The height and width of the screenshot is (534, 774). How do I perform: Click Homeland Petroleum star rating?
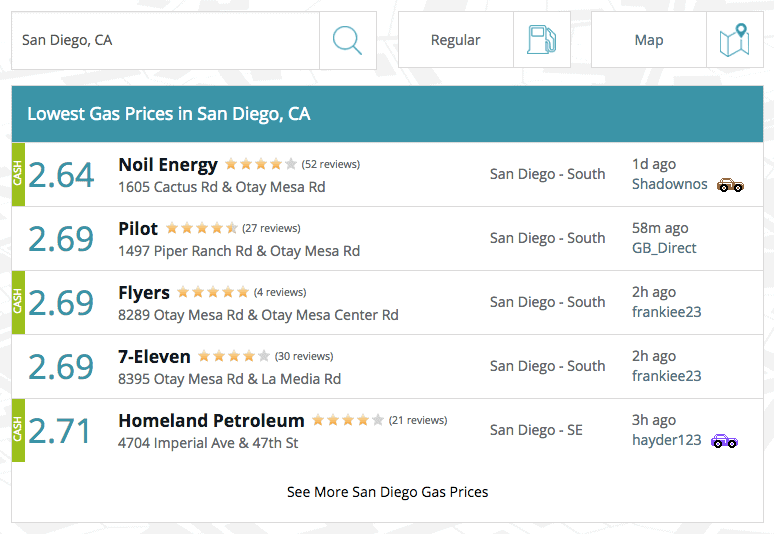(348, 420)
